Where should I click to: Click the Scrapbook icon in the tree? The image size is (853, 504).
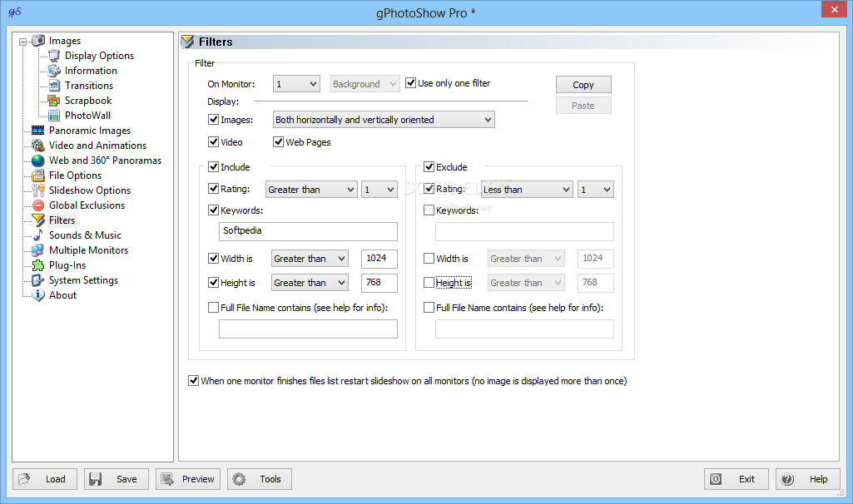coord(54,101)
